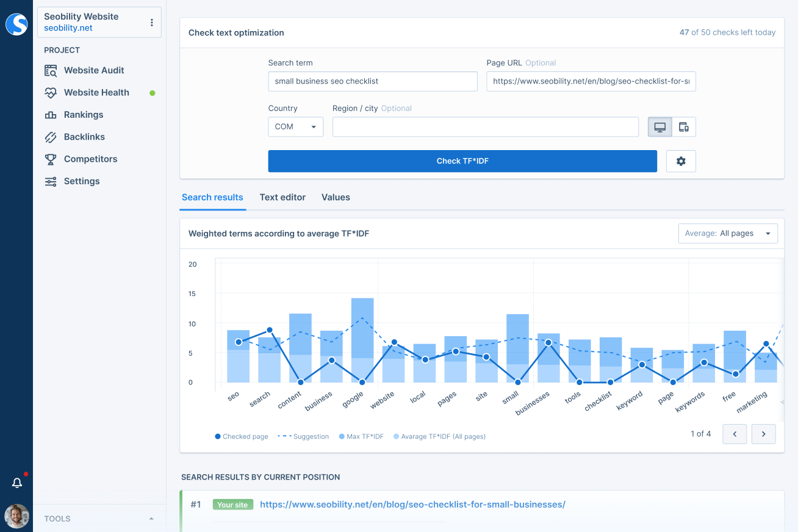Open the COM country dropdown
The height and width of the screenshot is (532, 798).
pyautogui.click(x=295, y=126)
